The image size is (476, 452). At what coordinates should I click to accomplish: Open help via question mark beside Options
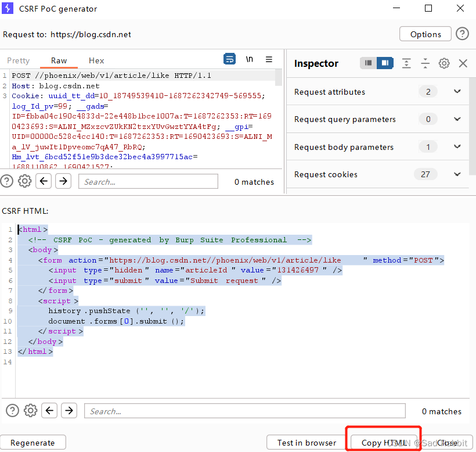(x=462, y=34)
